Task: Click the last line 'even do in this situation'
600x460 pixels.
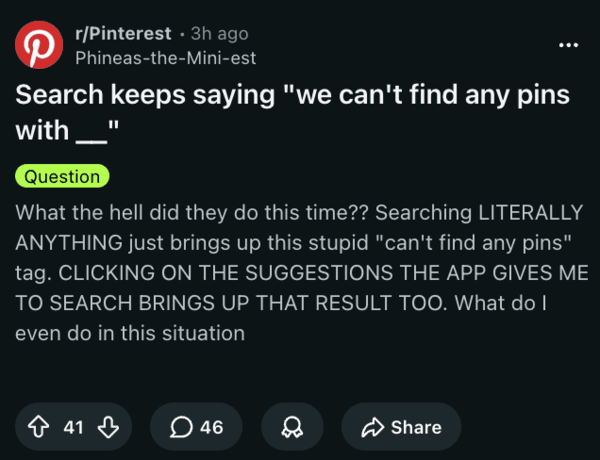Action: (130, 333)
